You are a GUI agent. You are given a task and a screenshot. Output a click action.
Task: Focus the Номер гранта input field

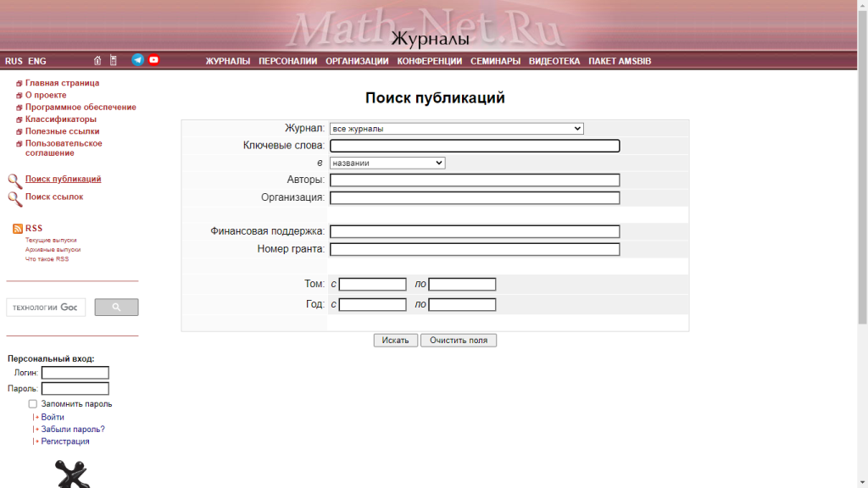pyautogui.click(x=475, y=249)
